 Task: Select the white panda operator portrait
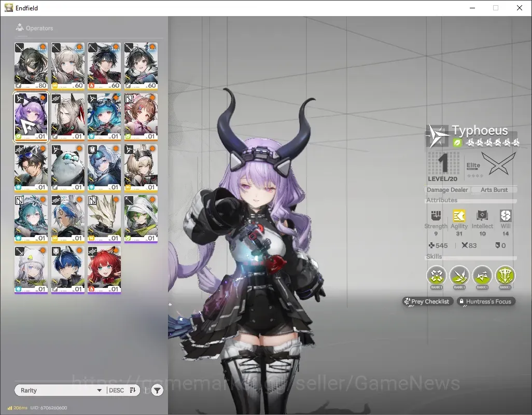click(67, 168)
